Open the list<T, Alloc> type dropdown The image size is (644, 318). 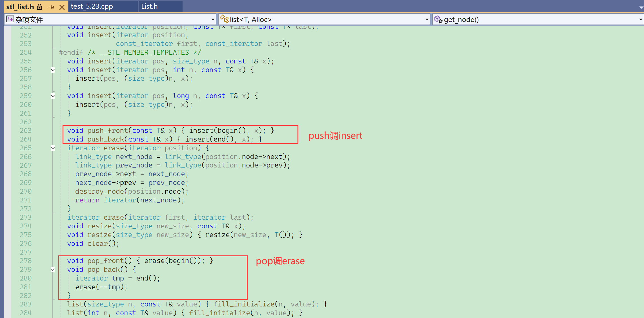(x=427, y=19)
